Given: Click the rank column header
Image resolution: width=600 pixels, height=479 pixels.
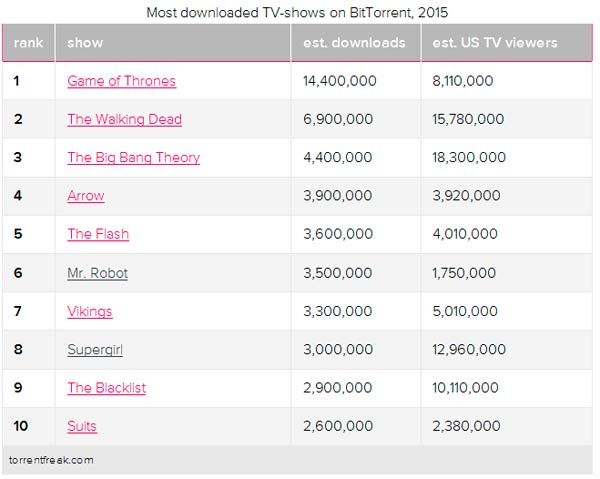Looking at the screenshot, I should coord(28,43).
